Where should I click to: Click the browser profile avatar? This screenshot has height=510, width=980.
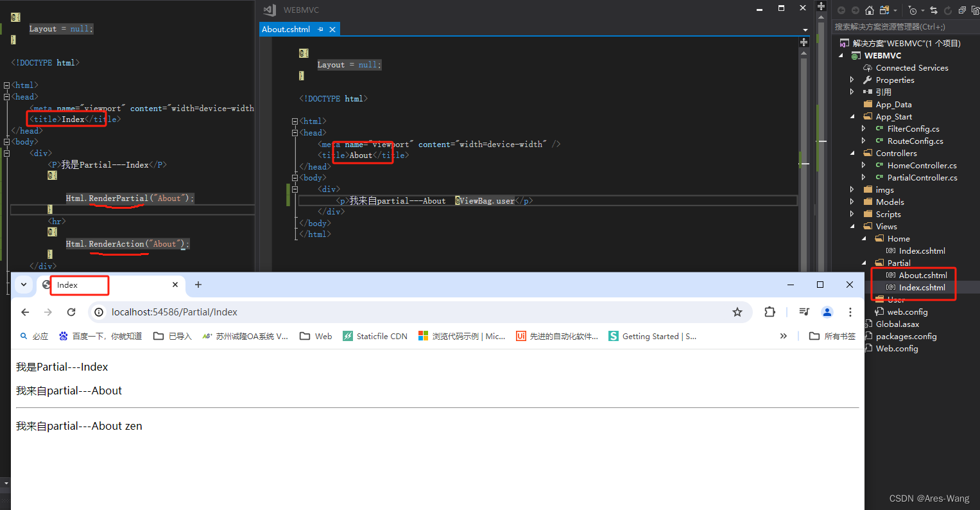[x=827, y=312]
